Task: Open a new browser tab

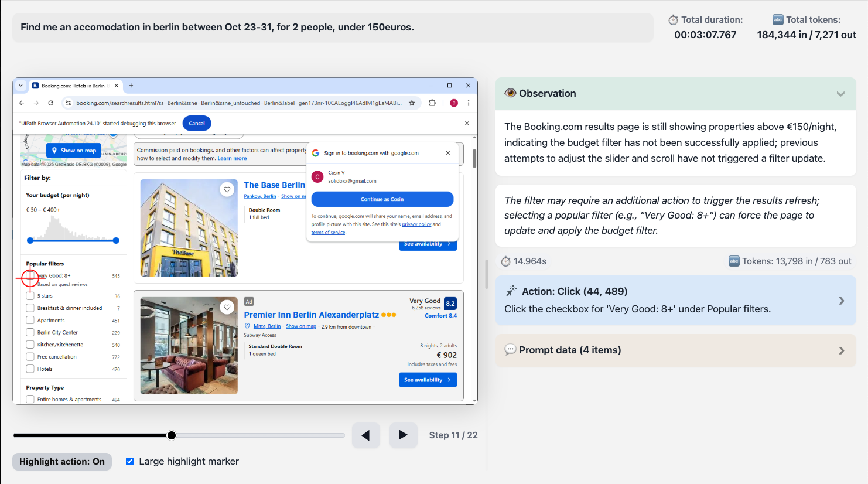Action: click(131, 86)
